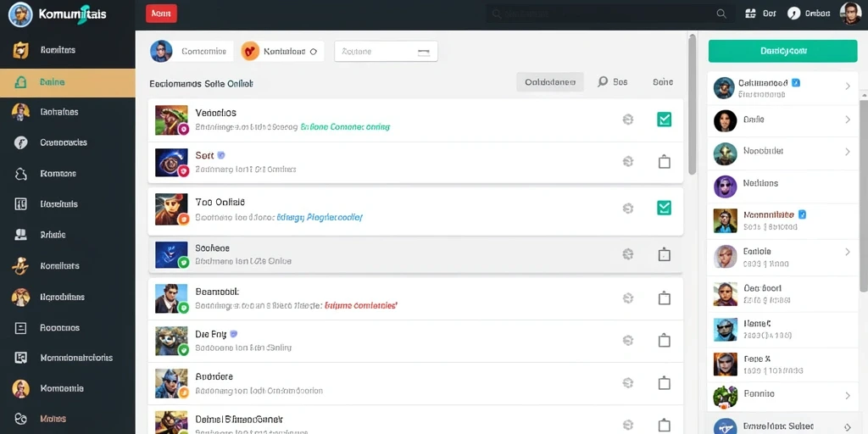
Task: Click the settings gear in the Sort row
Action: tap(628, 162)
